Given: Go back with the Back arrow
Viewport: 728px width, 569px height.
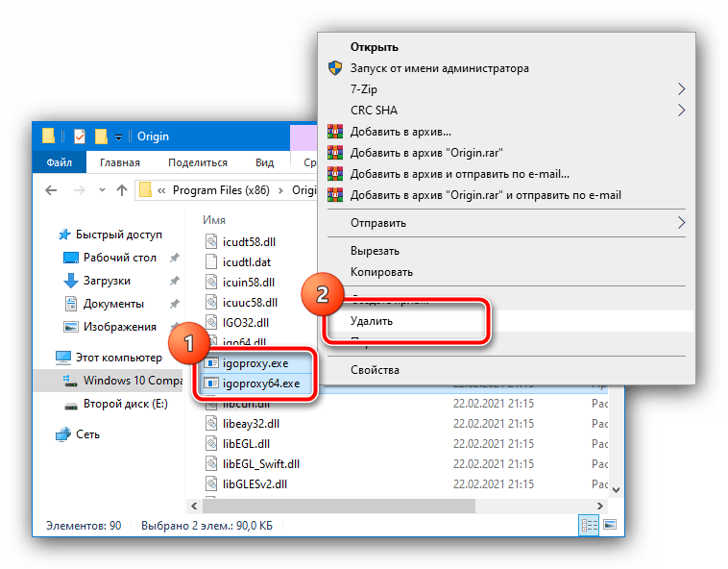Looking at the screenshot, I should click(x=51, y=190).
